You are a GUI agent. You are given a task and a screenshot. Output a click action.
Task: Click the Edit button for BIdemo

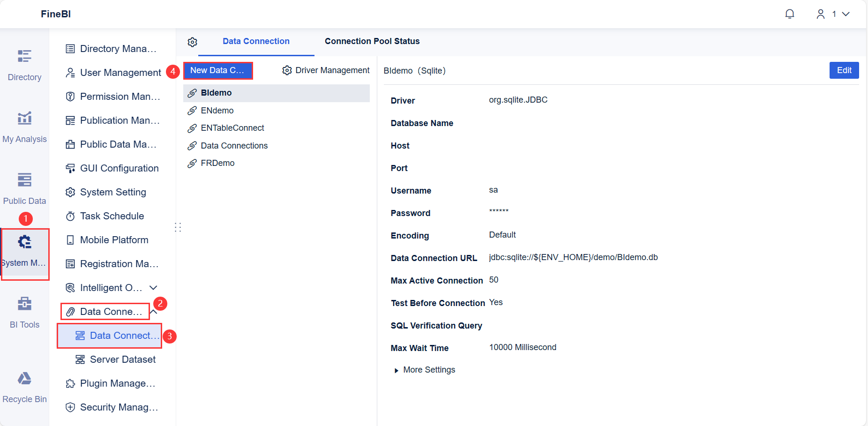click(844, 70)
